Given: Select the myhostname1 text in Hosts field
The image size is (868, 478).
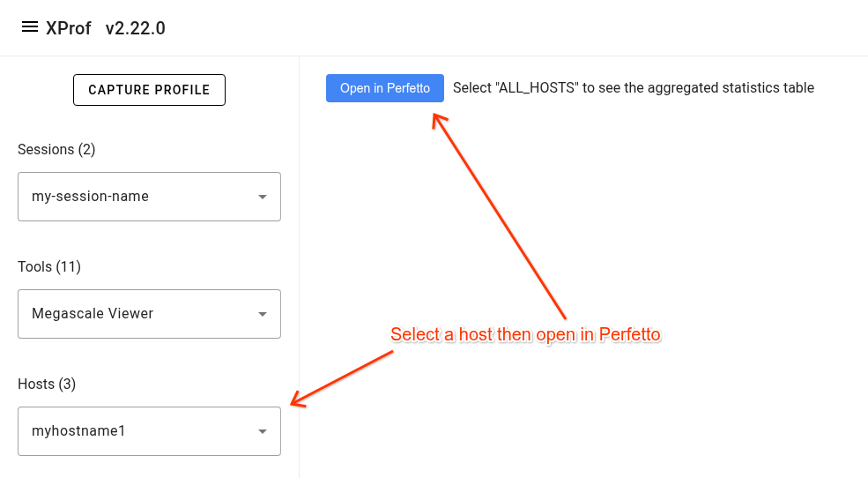Looking at the screenshot, I should point(78,431).
